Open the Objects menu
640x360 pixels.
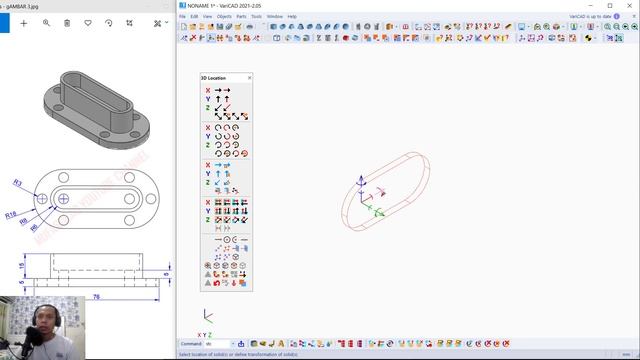click(224, 17)
